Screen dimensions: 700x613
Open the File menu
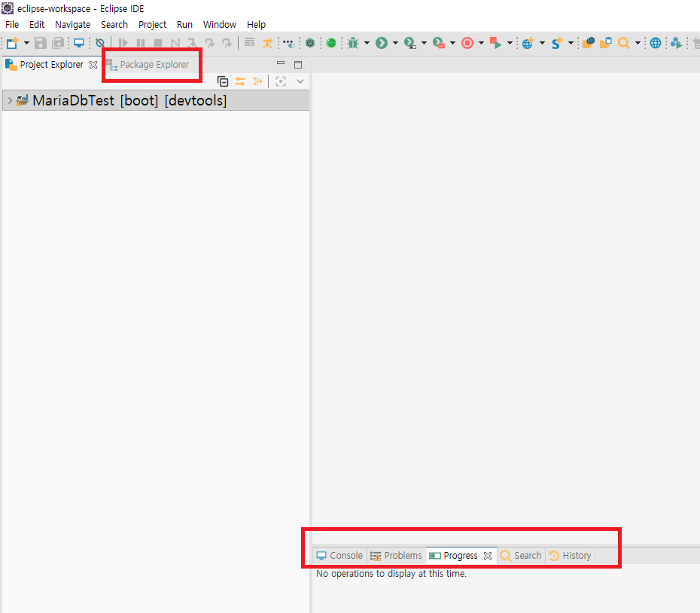[x=12, y=25]
